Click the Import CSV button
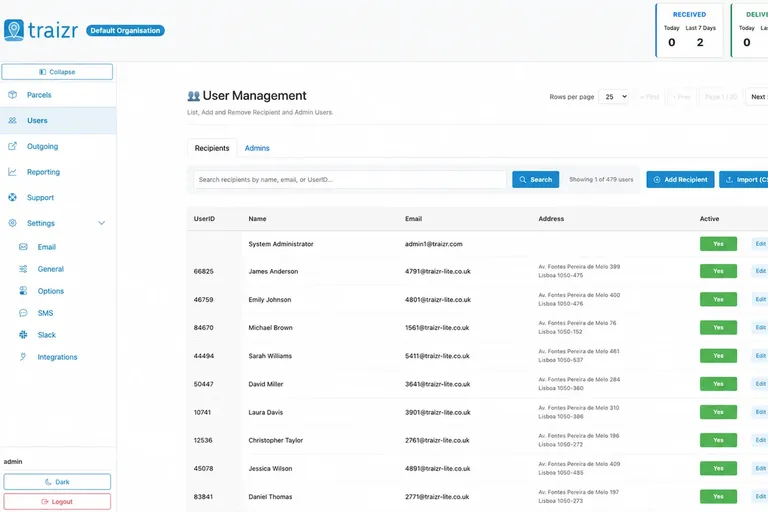 click(x=744, y=180)
